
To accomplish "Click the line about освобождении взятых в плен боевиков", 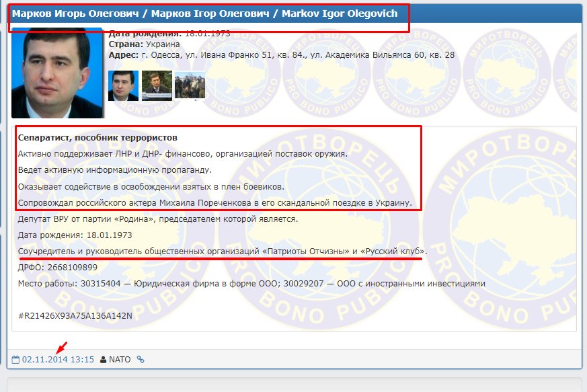I will 151,186.
